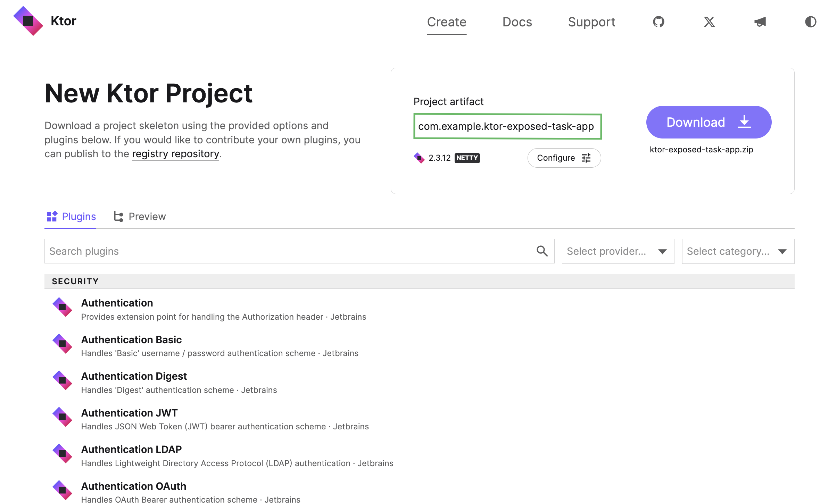The height and width of the screenshot is (504, 837).
Task: Open the Select category dropdown
Action: coord(737,251)
